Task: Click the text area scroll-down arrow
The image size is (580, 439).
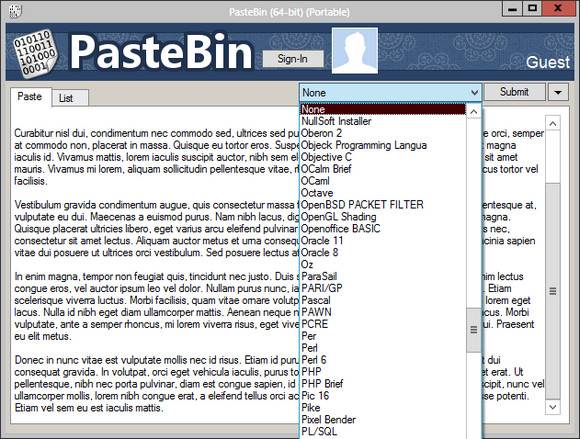Action: click(x=553, y=407)
